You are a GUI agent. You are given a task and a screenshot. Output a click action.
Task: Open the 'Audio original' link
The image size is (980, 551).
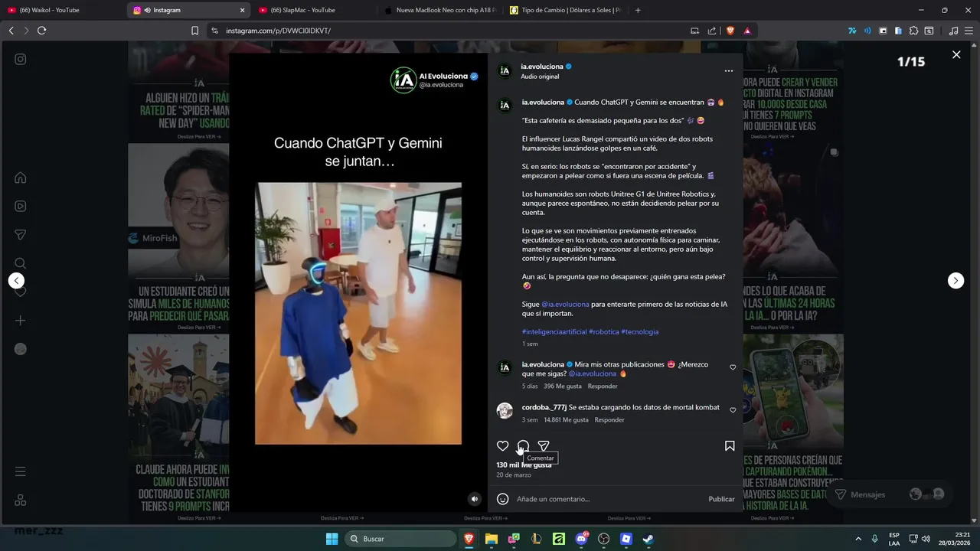pos(540,77)
